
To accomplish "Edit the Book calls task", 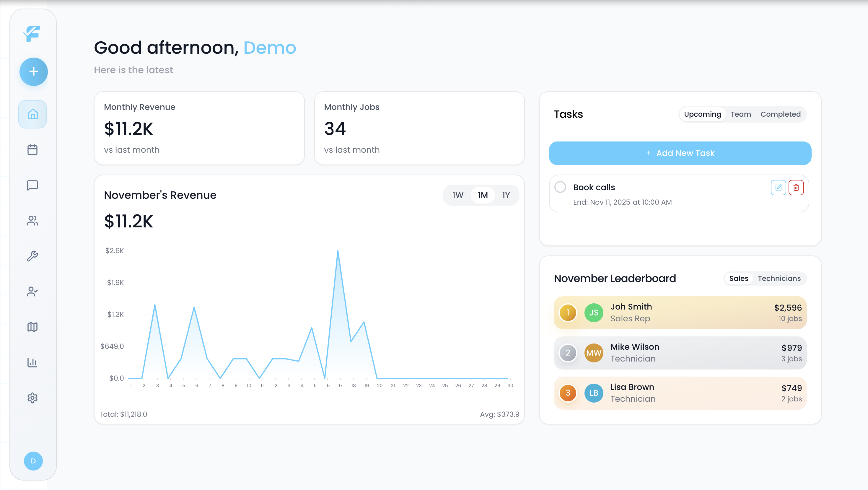I will pos(779,187).
